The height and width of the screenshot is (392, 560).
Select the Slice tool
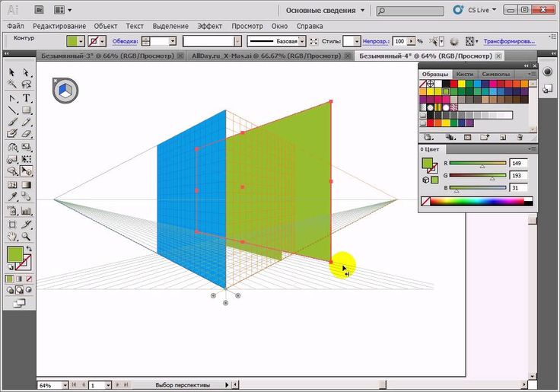(x=26, y=225)
